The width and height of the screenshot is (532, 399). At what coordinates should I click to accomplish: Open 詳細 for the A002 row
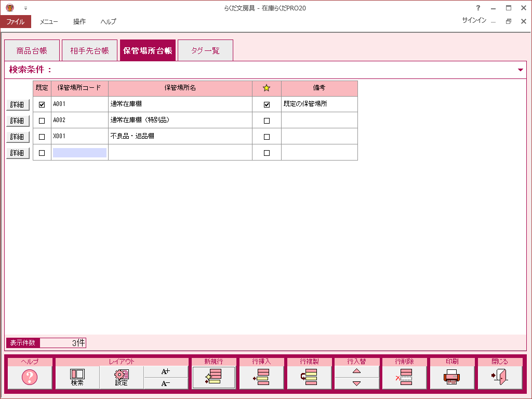pos(17,121)
